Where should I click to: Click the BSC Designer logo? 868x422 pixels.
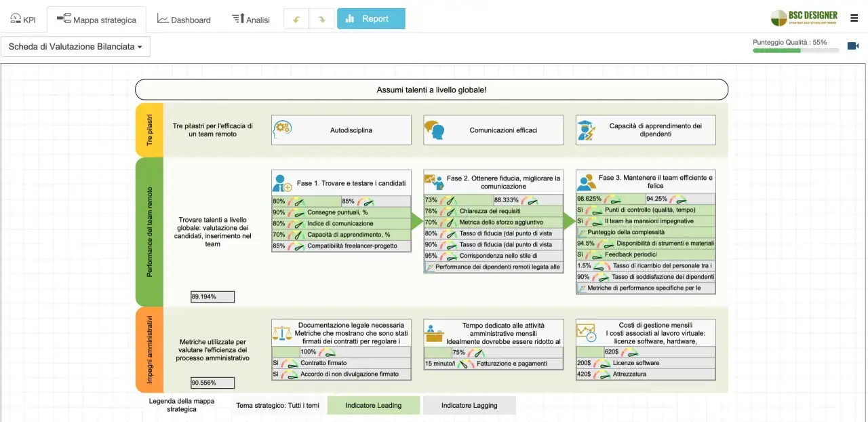[804, 18]
